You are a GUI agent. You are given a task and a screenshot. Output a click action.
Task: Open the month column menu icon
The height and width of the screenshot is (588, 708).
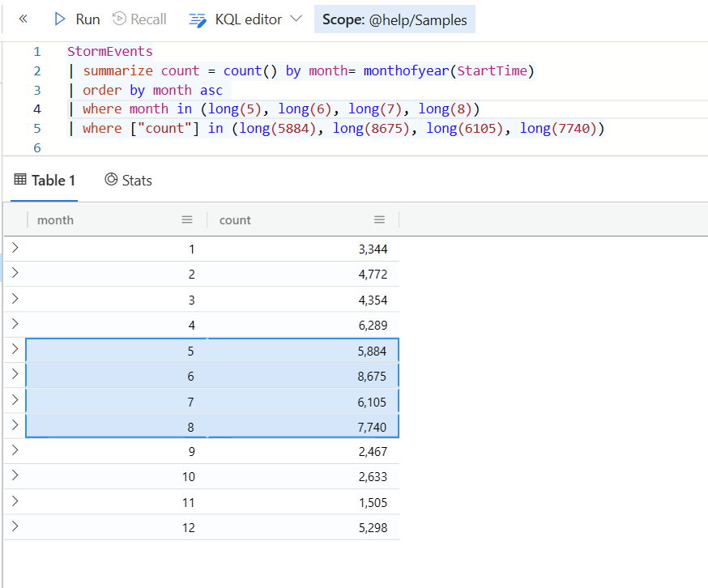187,219
